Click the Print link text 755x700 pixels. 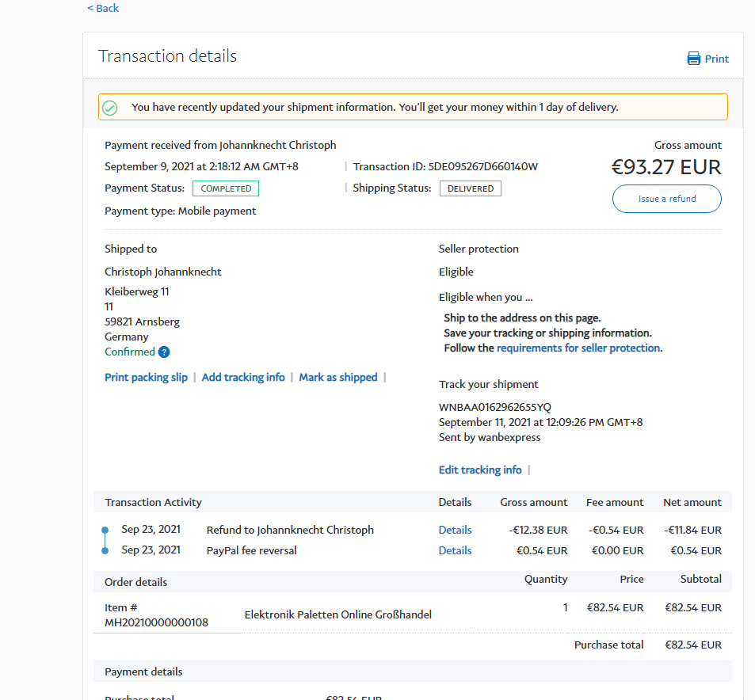tap(716, 59)
